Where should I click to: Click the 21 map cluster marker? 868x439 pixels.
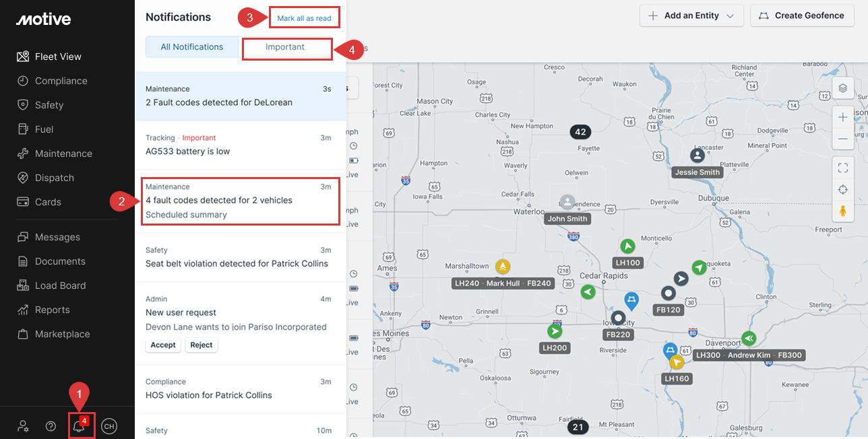pos(578,427)
